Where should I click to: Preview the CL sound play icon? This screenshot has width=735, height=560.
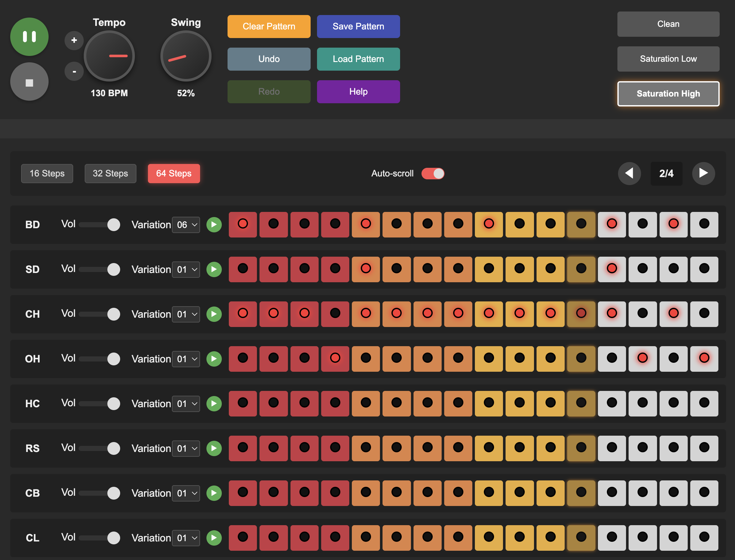click(214, 538)
